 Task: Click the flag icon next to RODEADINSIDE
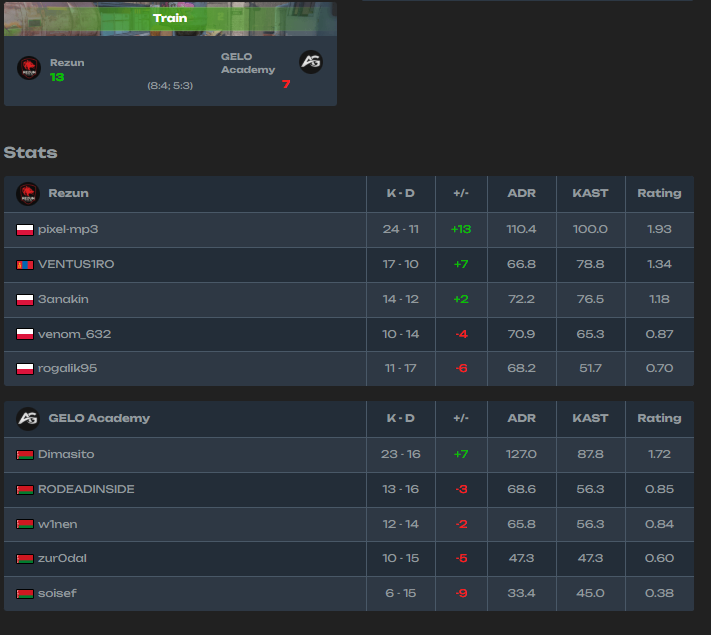[x=25, y=490]
